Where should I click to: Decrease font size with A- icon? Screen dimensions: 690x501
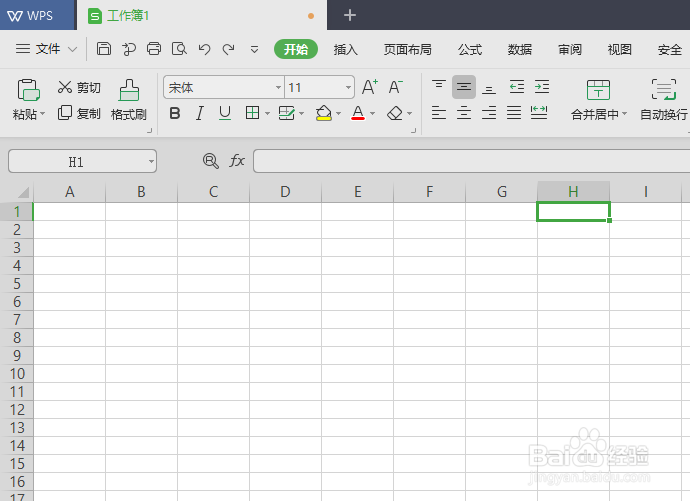[x=395, y=87]
